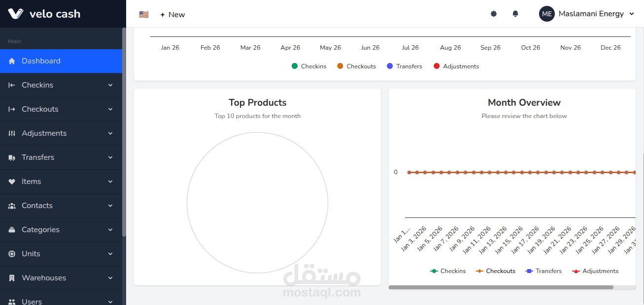This screenshot has width=644, height=305.
Task: Select the Contacts people icon
Action: point(11,205)
